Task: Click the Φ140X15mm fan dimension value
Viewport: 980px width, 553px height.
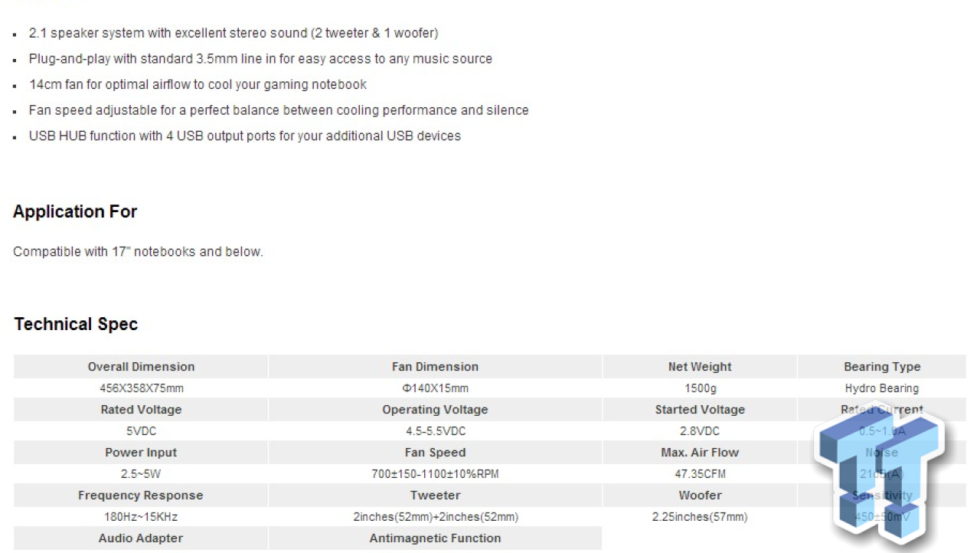Action: point(435,388)
